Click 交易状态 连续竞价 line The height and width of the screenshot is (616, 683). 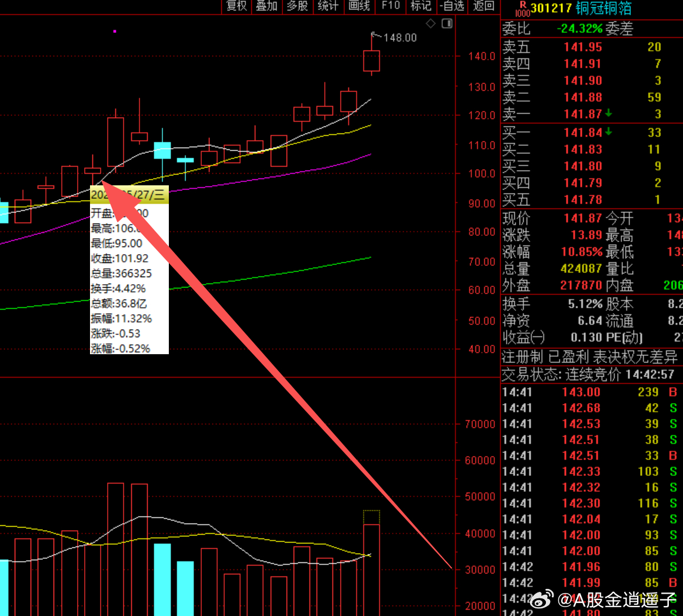coord(588,375)
